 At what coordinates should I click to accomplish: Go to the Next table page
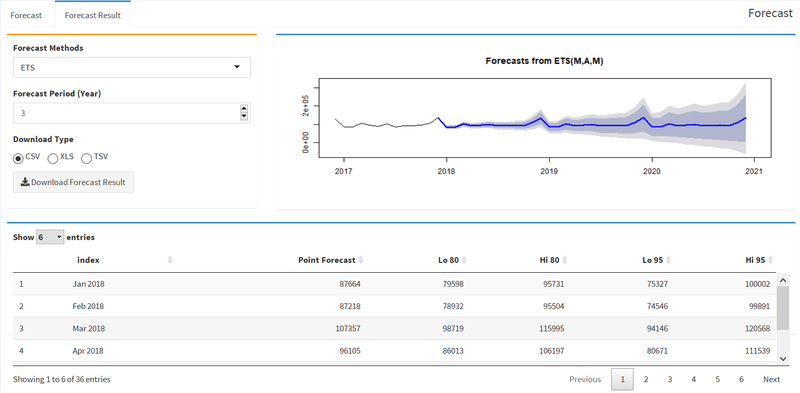pyautogui.click(x=771, y=379)
